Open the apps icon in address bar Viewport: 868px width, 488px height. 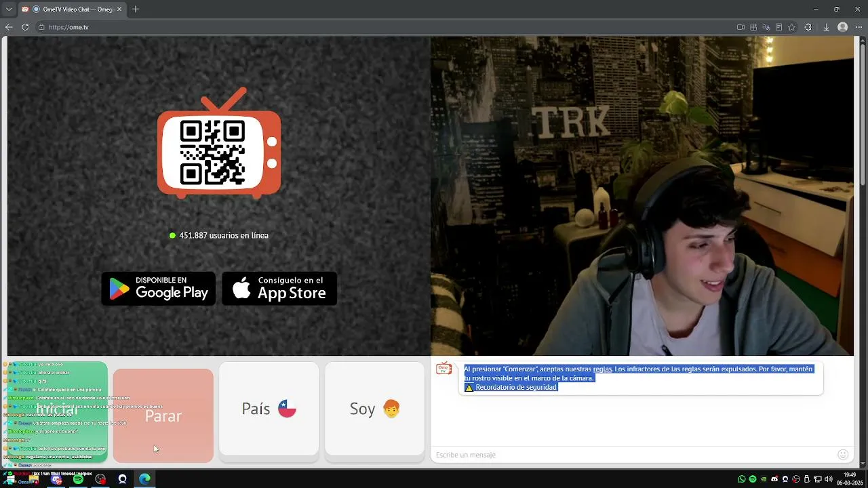(753, 27)
